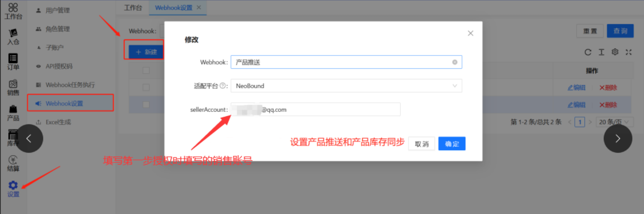This screenshot has width=644, height=214.
Task: Toggle fullscreen icon above the table
Action: (628, 52)
